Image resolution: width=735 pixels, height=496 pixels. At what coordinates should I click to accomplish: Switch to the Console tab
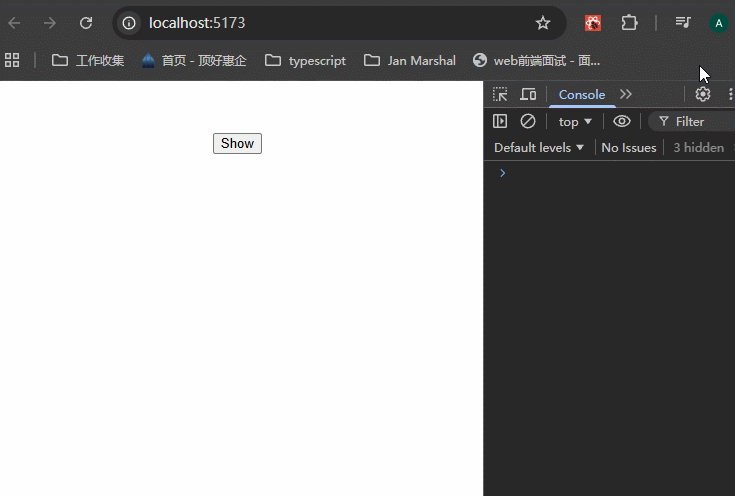point(581,94)
